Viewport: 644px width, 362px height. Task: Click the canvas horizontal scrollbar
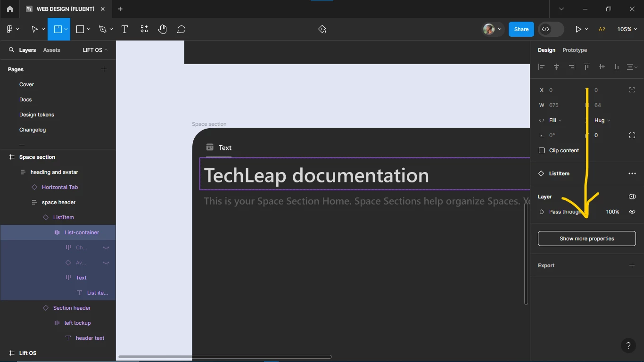(225, 357)
